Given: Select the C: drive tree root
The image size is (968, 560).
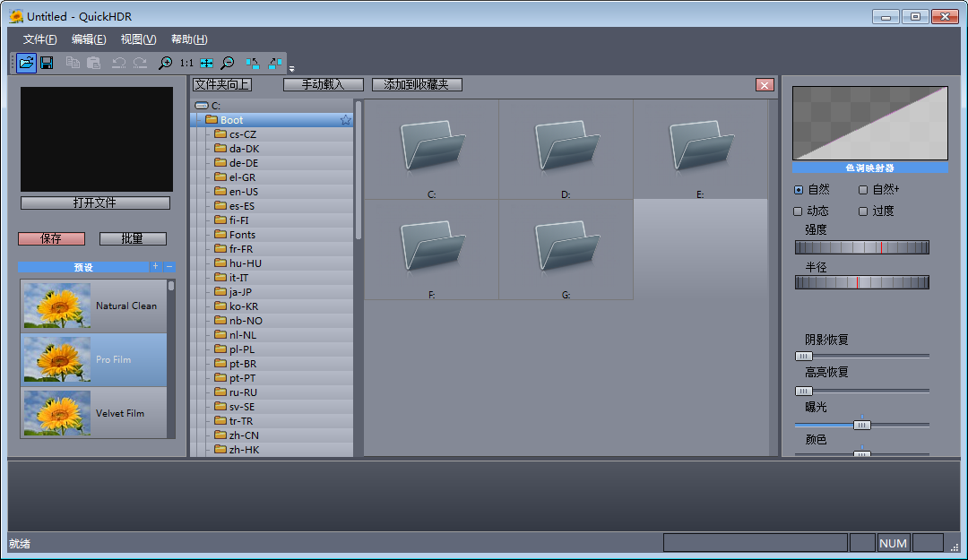Looking at the screenshot, I should pyautogui.click(x=215, y=106).
